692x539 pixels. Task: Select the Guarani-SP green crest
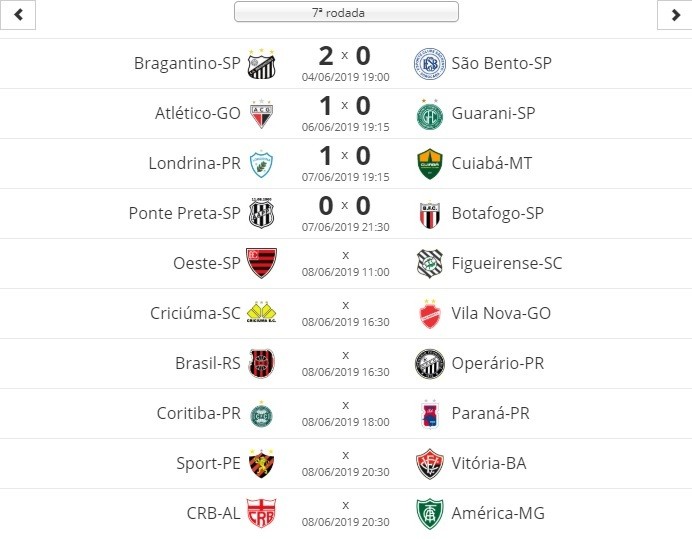coord(429,115)
